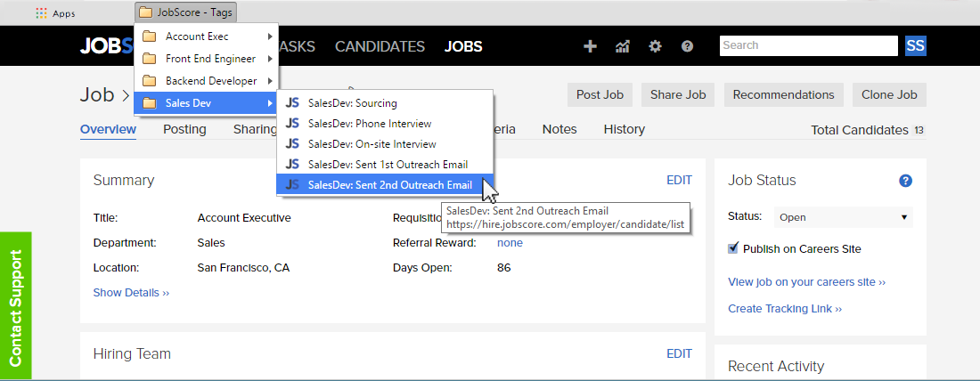Click the Account Executive title value
This screenshot has height=381, width=980.
244,218
